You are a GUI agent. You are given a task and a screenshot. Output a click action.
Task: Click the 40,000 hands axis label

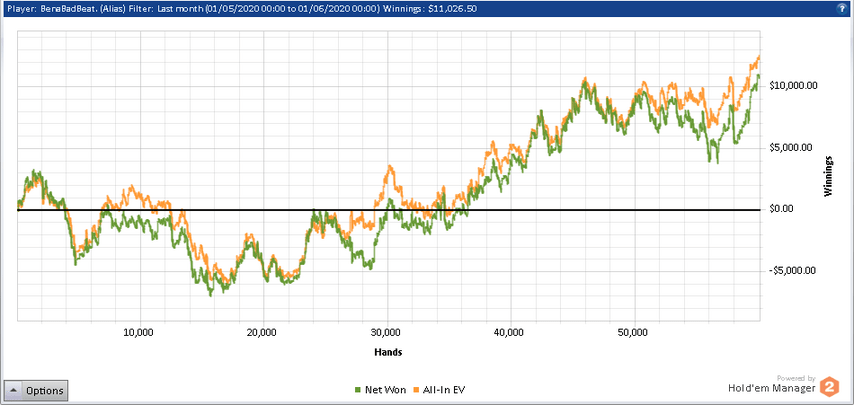511,332
